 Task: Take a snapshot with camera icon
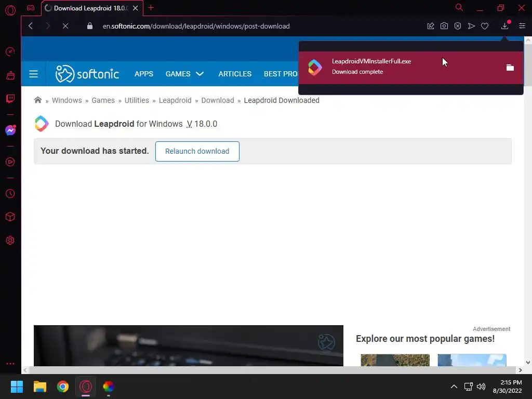coord(444,26)
